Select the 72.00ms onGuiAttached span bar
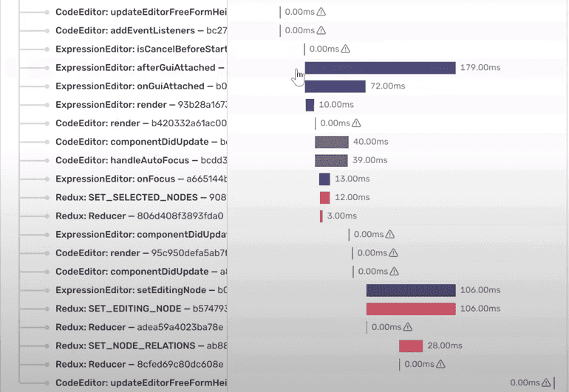Viewport: 569px width, 392px height. (x=335, y=86)
